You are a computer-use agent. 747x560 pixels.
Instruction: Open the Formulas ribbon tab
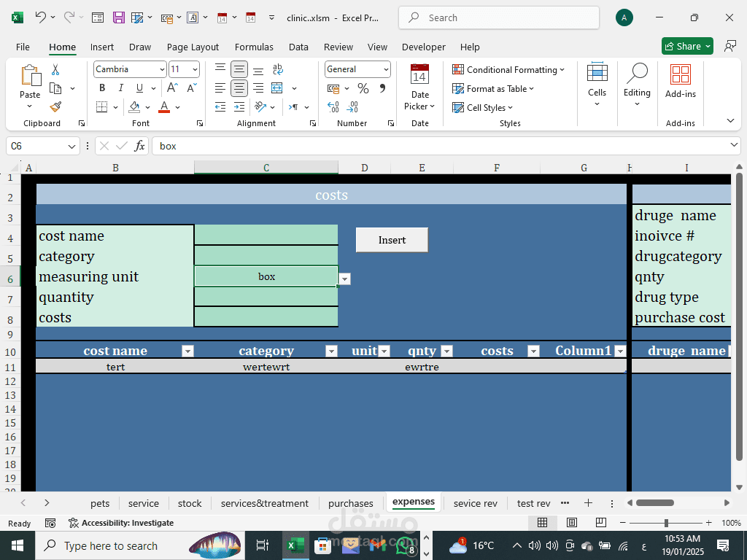pyautogui.click(x=254, y=47)
